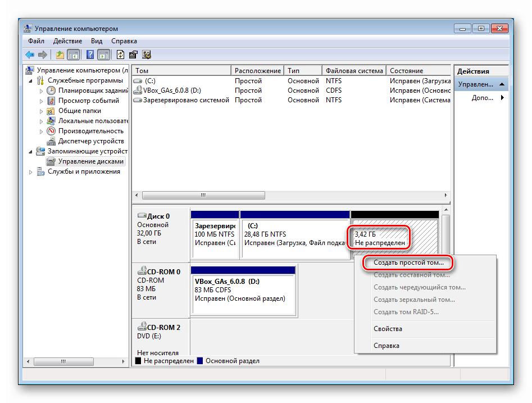Click the Performance icon in tree
Viewport: 532px width, 403px height.
(x=51, y=131)
